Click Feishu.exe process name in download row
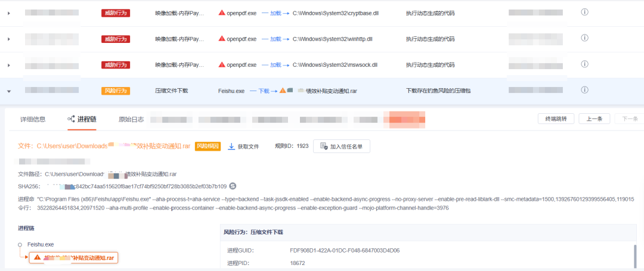The width and height of the screenshot is (644, 271). (231, 91)
